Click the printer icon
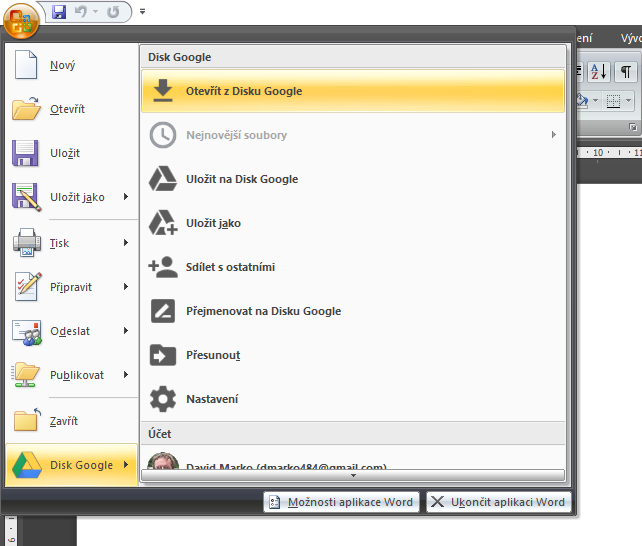Screen dimensions: 642x546 (27, 242)
